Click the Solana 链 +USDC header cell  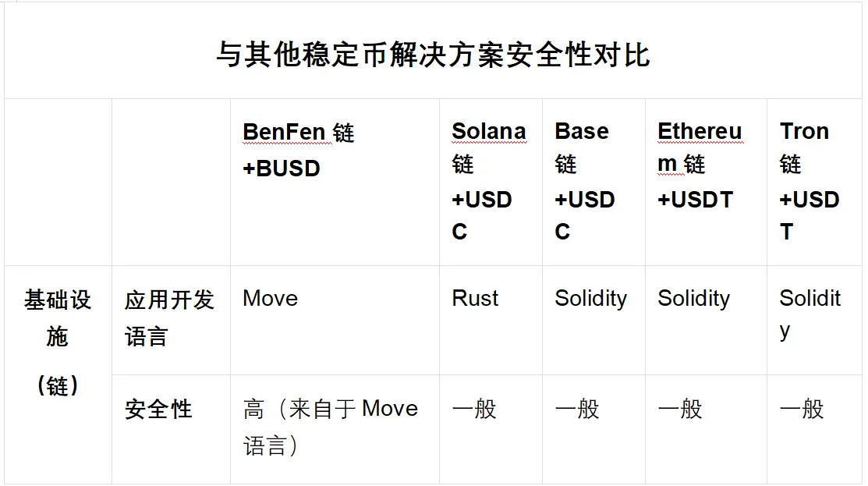click(489, 181)
